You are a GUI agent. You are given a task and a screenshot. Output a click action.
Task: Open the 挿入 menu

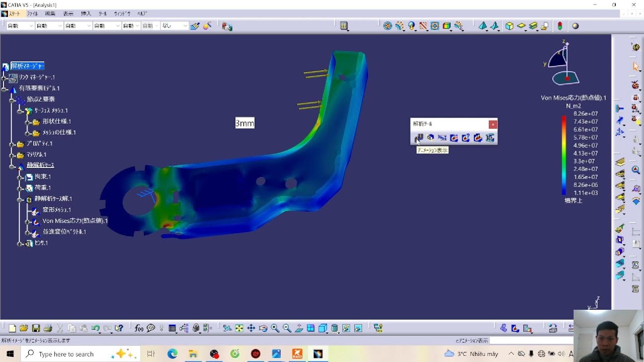click(86, 14)
